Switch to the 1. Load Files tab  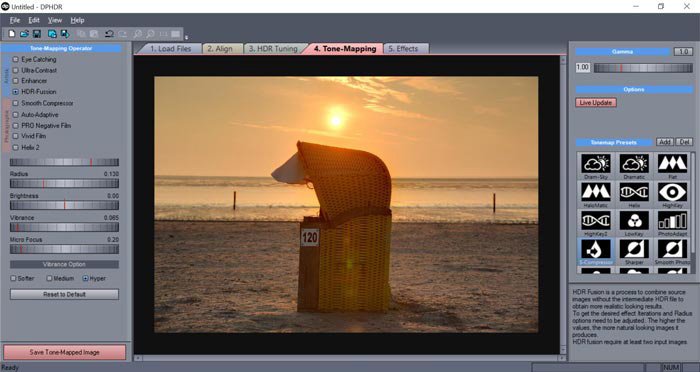(170, 49)
